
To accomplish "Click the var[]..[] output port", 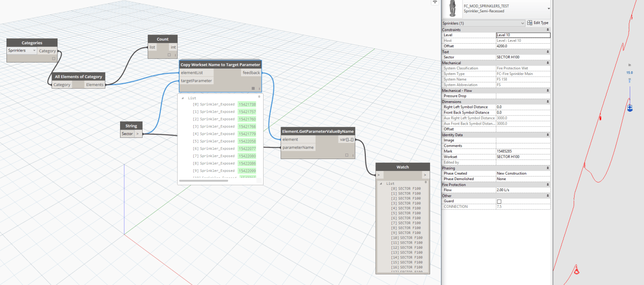I will (346, 139).
